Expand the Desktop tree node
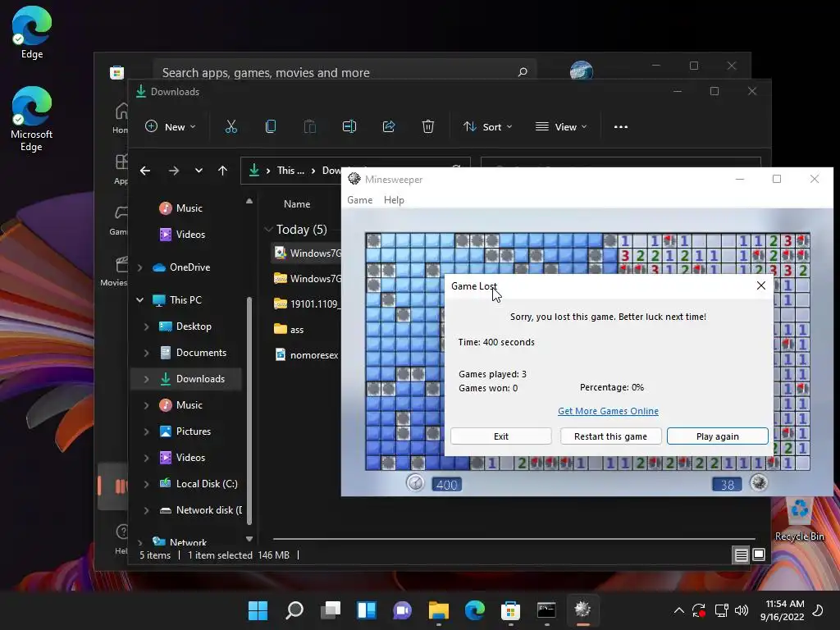The height and width of the screenshot is (630, 840). [x=146, y=326]
